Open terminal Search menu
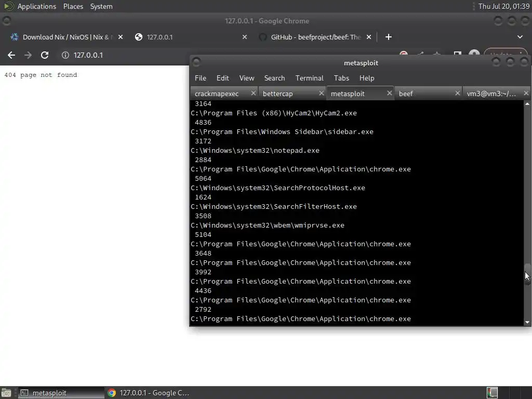 (274, 78)
